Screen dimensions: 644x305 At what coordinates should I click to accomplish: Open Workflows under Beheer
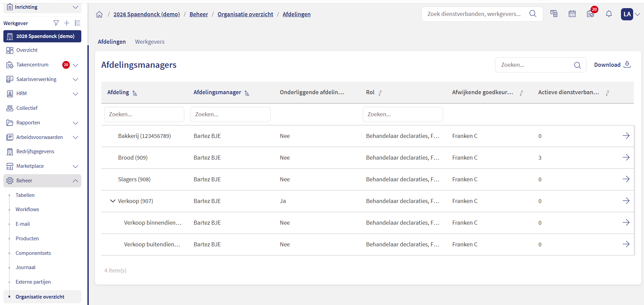point(27,209)
